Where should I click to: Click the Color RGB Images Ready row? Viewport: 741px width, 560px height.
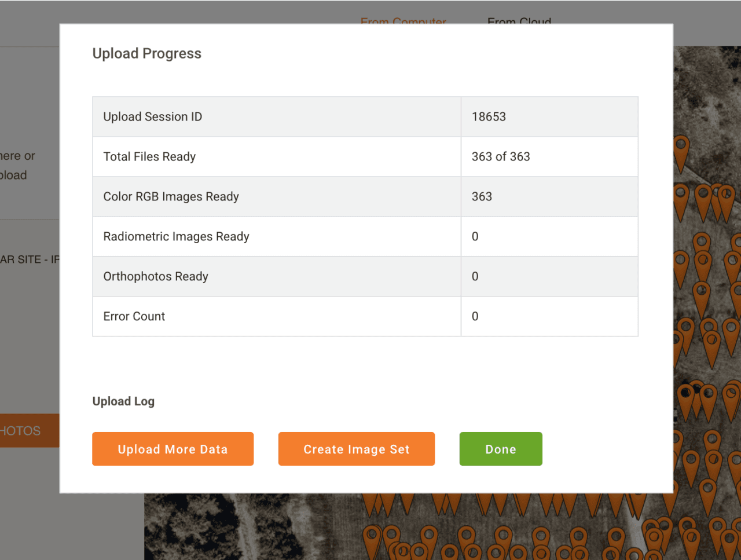[x=365, y=196]
